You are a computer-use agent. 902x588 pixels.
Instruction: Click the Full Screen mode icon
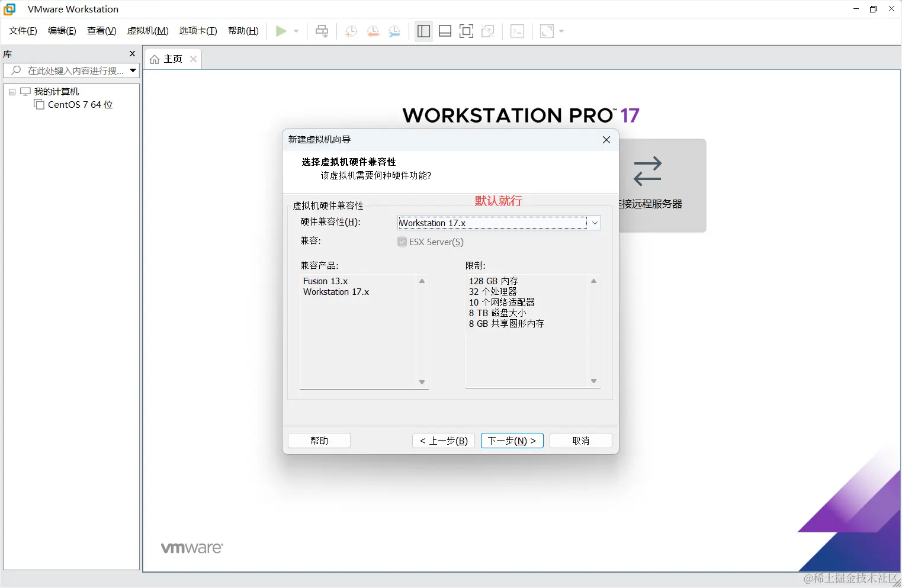(x=467, y=31)
